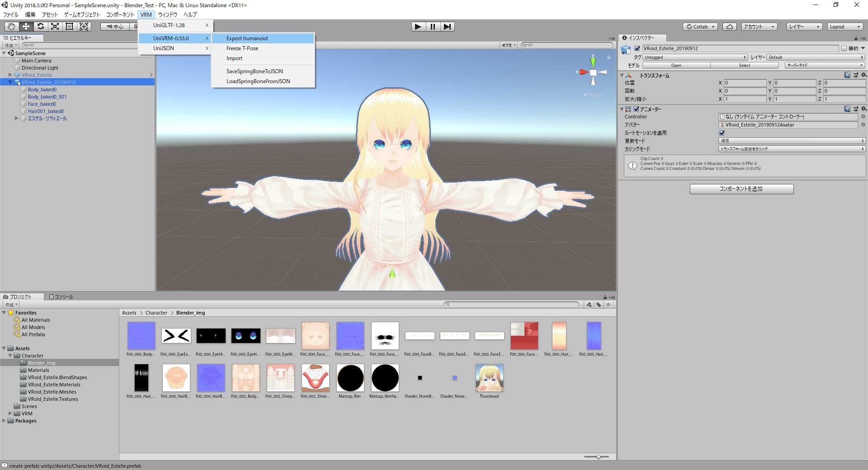Open the Thumbnail image asset
Image resolution: width=868 pixels, height=470 pixels.
(x=489, y=378)
